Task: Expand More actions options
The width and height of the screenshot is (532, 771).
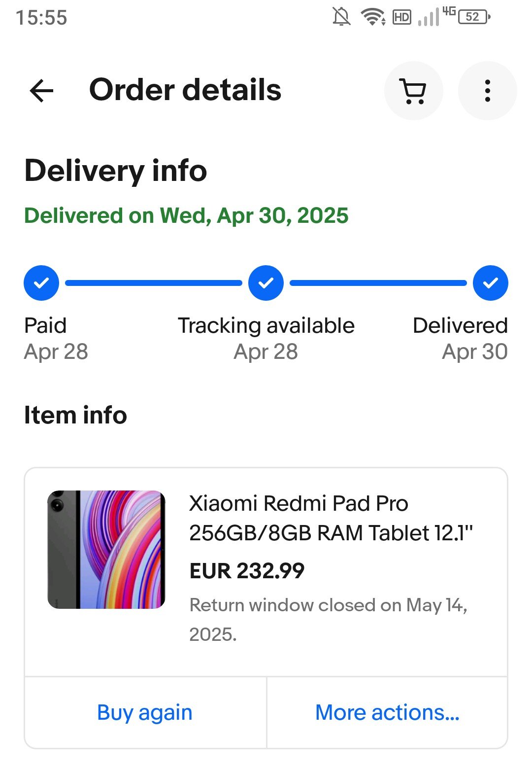Action: 387,712
